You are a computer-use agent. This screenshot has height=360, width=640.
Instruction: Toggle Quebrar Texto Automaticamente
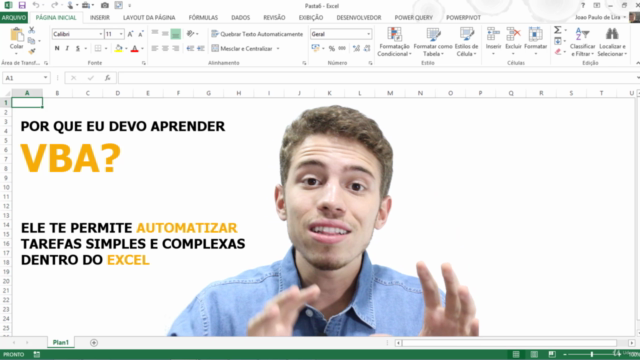coord(257,34)
